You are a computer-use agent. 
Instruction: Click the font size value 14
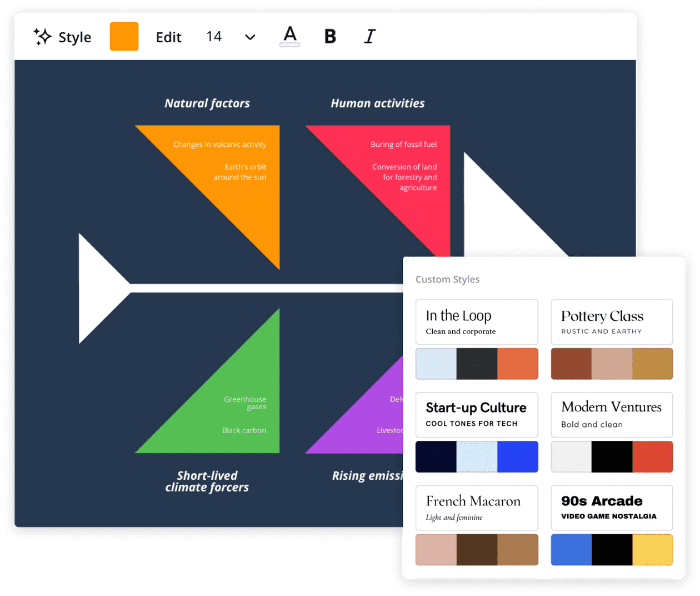(214, 37)
